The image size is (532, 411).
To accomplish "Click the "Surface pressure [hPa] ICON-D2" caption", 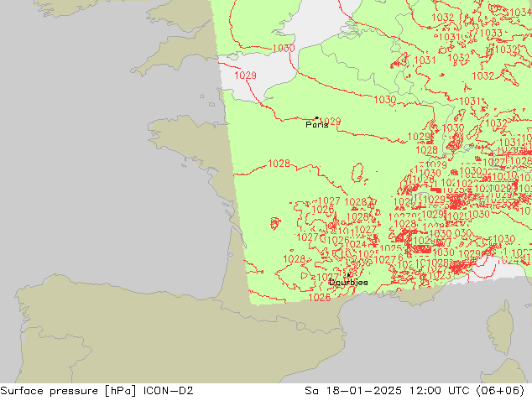I will click(x=96, y=391).
